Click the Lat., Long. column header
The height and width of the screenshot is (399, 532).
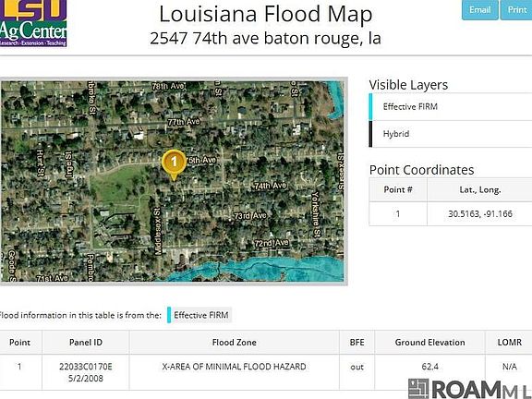coord(479,189)
